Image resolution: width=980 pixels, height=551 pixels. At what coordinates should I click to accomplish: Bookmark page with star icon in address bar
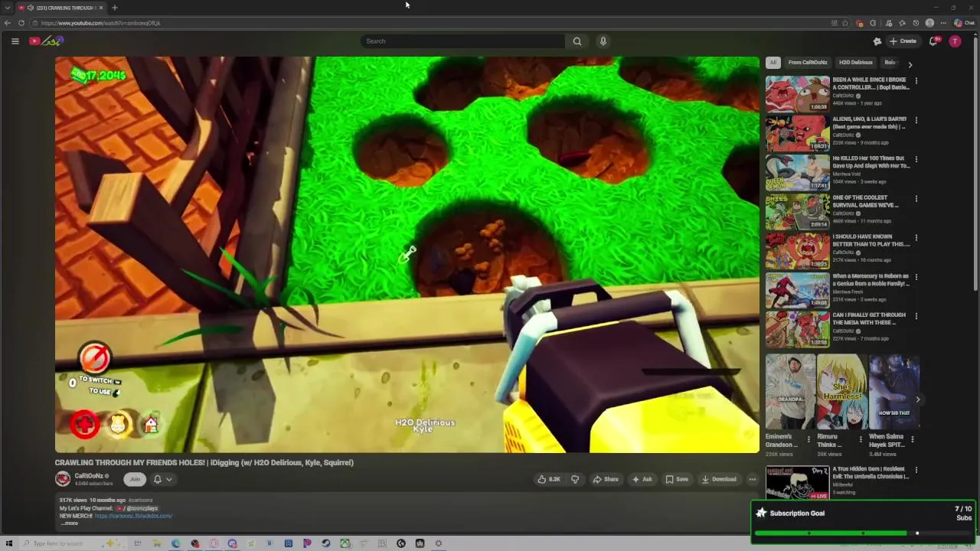click(x=845, y=23)
